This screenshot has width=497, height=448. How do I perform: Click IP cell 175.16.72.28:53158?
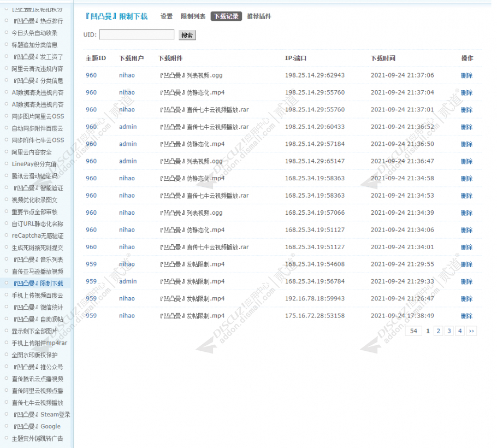point(315,315)
